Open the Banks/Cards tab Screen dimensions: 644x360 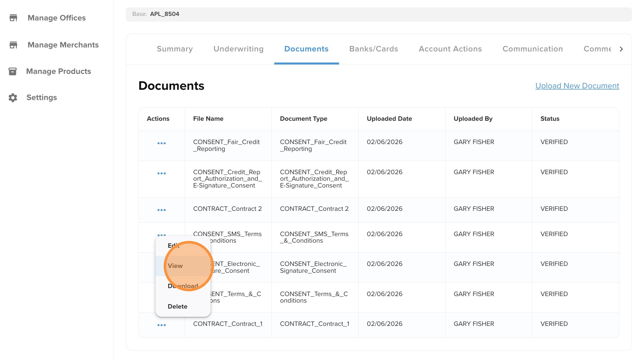pos(373,49)
